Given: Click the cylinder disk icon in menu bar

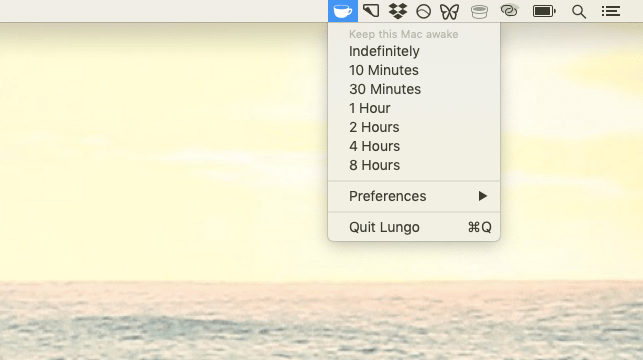Looking at the screenshot, I should (479, 12).
